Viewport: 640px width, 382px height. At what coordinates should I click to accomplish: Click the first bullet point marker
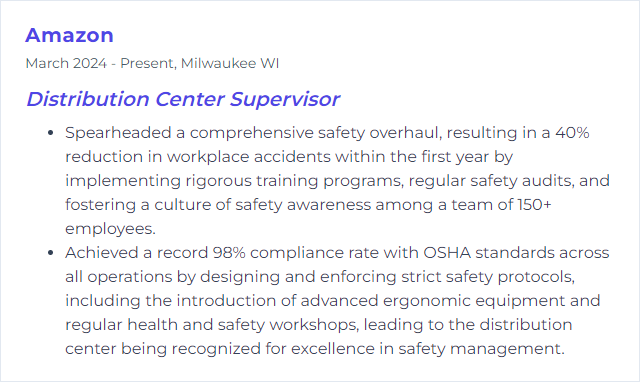point(51,133)
